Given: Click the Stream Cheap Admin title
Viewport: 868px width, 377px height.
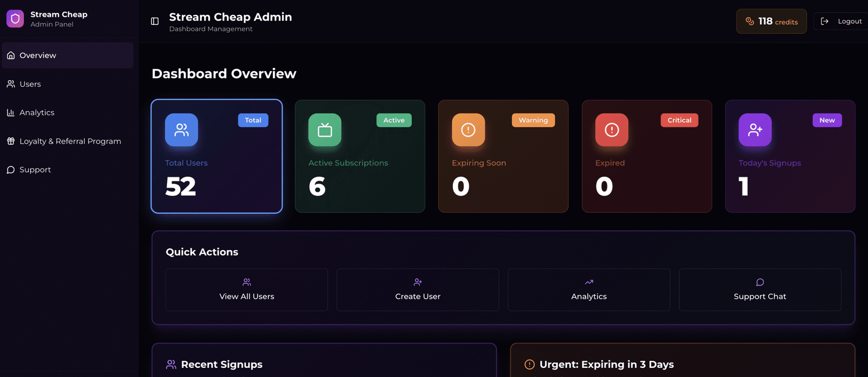Looking at the screenshot, I should (x=231, y=17).
